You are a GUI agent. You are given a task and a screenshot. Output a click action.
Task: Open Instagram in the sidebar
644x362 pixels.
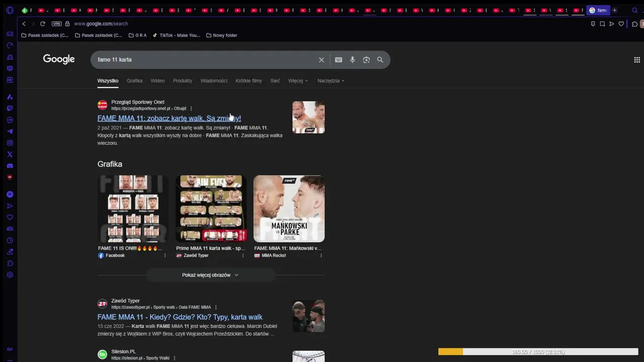coord(10,143)
